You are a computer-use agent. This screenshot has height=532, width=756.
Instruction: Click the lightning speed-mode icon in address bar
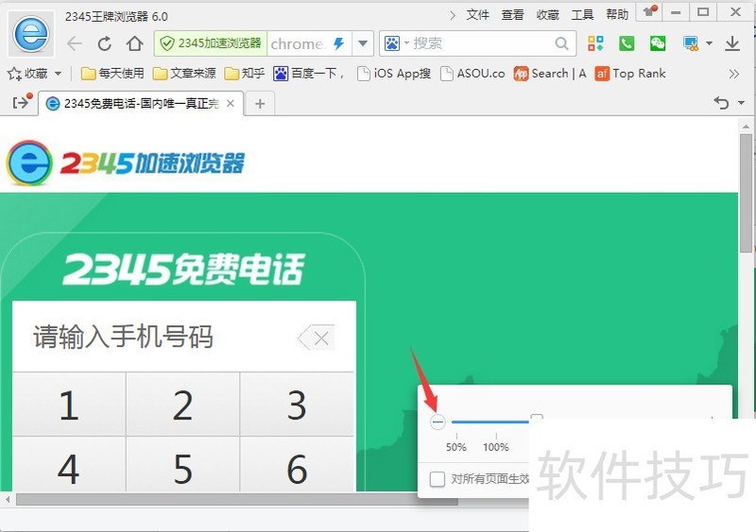(x=339, y=43)
